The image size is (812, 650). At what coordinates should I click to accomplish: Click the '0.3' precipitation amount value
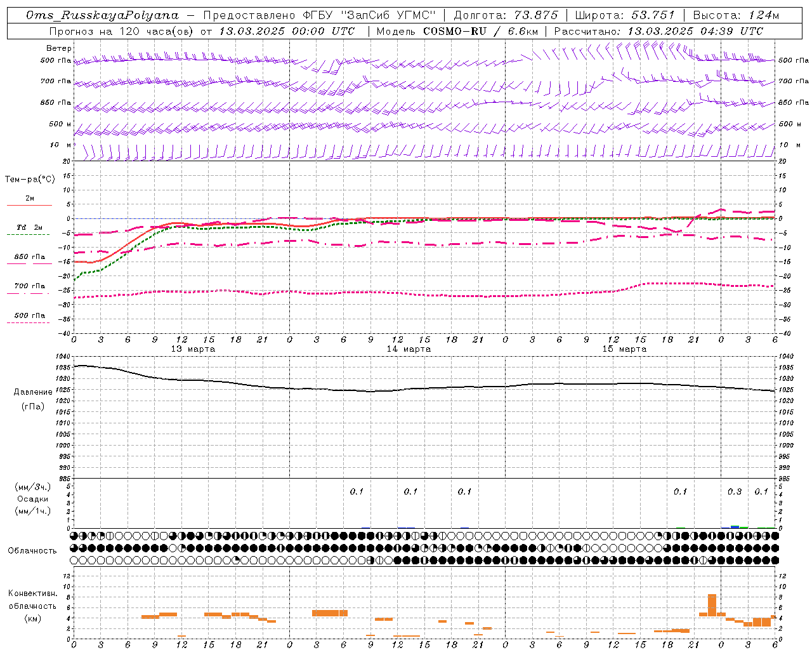(x=735, y=492)
